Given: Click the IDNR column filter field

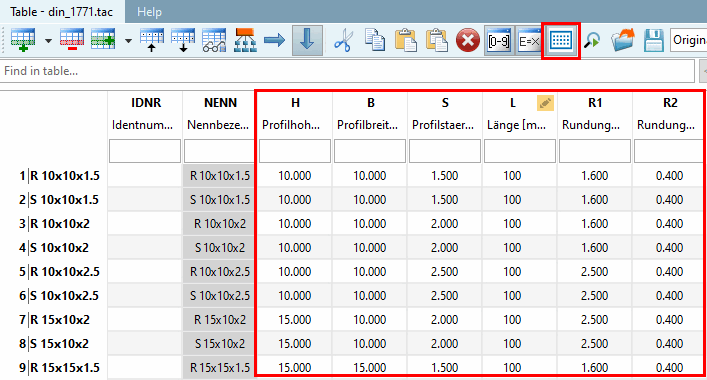Looking at the screenshot, I should [145, 151].
